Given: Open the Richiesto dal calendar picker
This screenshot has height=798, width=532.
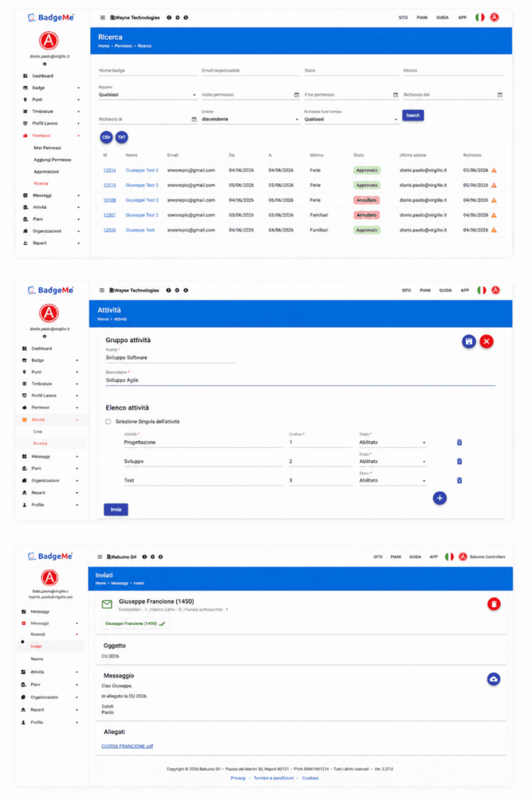Looking at the screenshot, I should point(500,94).
